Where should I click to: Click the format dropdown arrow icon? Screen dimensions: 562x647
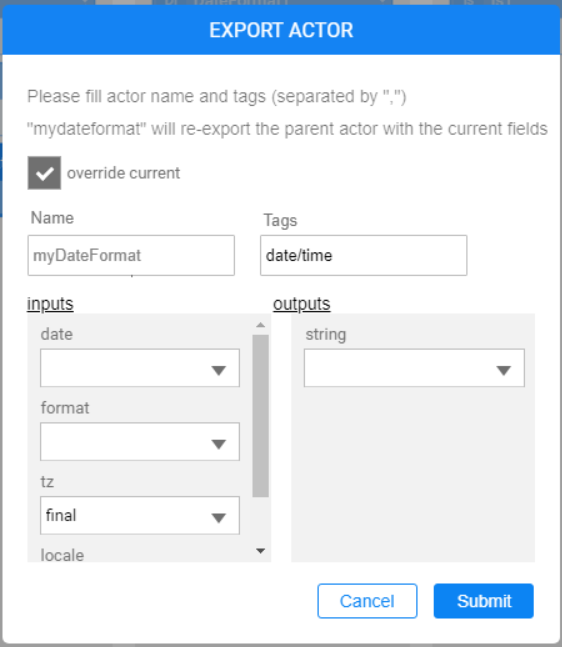click(x=219, y=444)
